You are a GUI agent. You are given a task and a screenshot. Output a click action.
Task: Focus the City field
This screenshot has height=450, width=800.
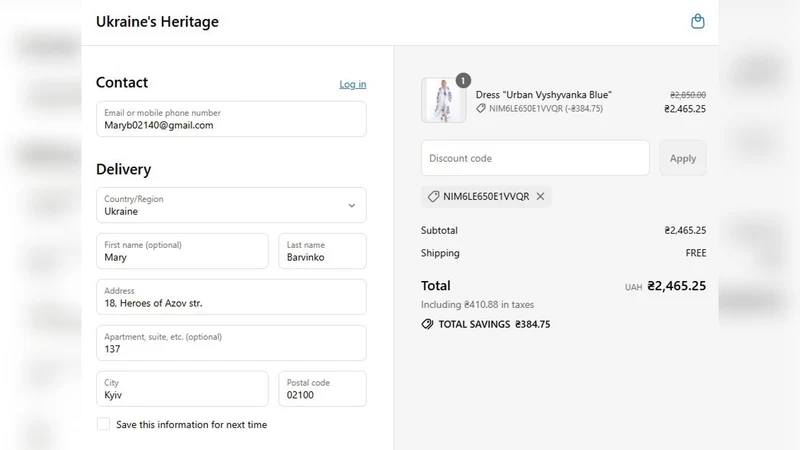pos(182,389)
